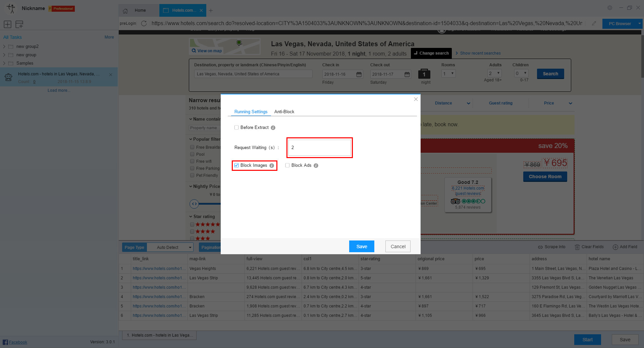This screenshot has width=644, height=348.
Task: Click the Scrape Into icon
Action: [540, 247]
